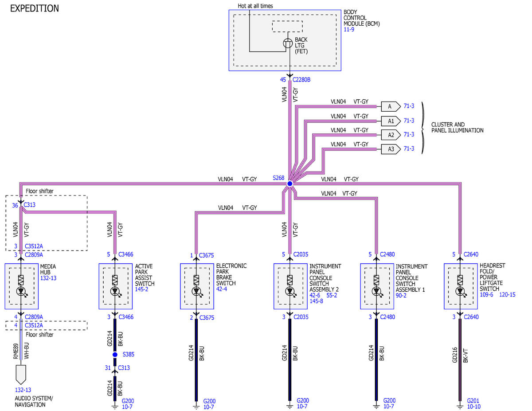Click Console Switch Assembly 1 LED symbol
Screen dimensions: 532x411
pos(376,291)
